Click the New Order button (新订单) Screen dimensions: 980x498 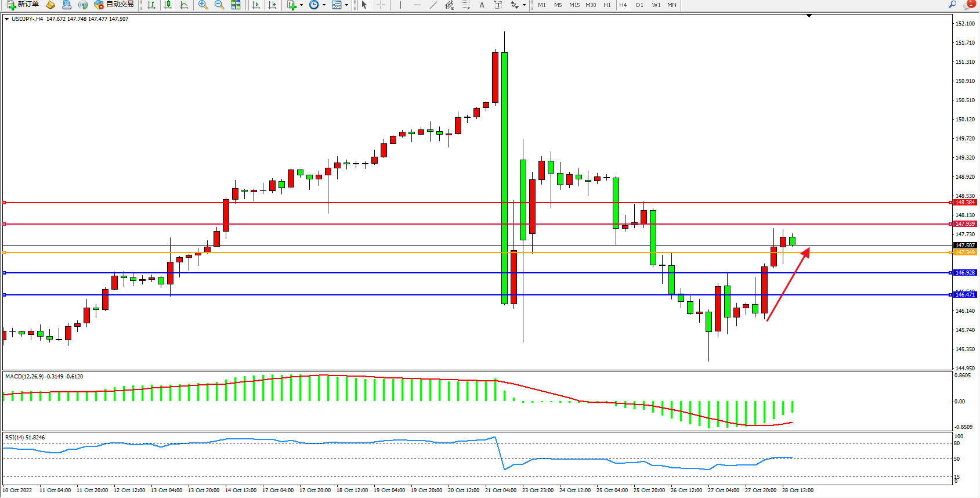point(23,5)
